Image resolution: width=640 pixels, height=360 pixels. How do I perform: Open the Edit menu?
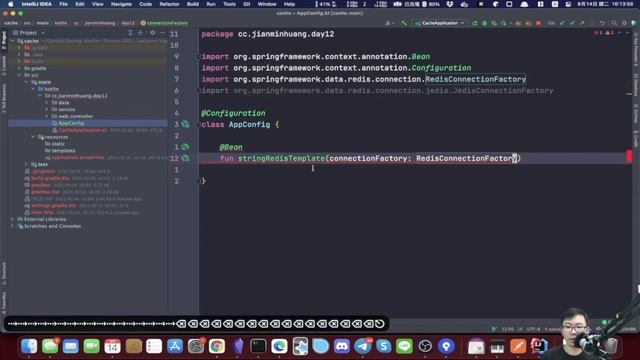click(x=80, y=4)
